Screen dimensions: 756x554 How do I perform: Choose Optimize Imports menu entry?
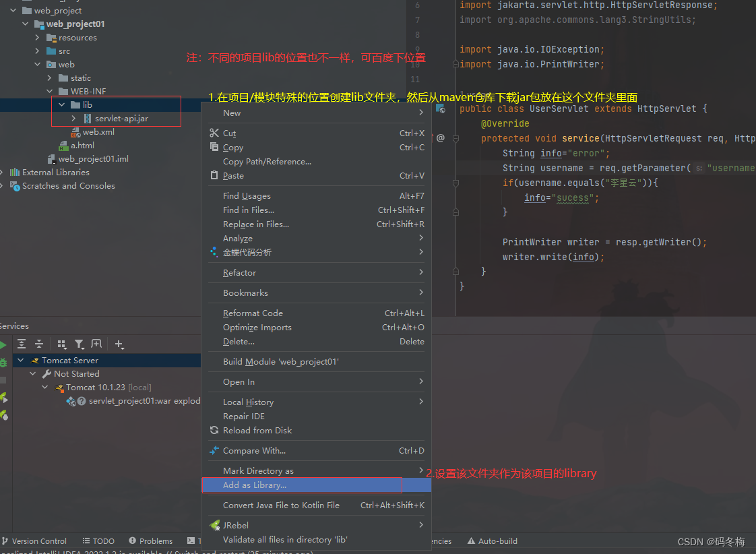click(x=316, y=328)
